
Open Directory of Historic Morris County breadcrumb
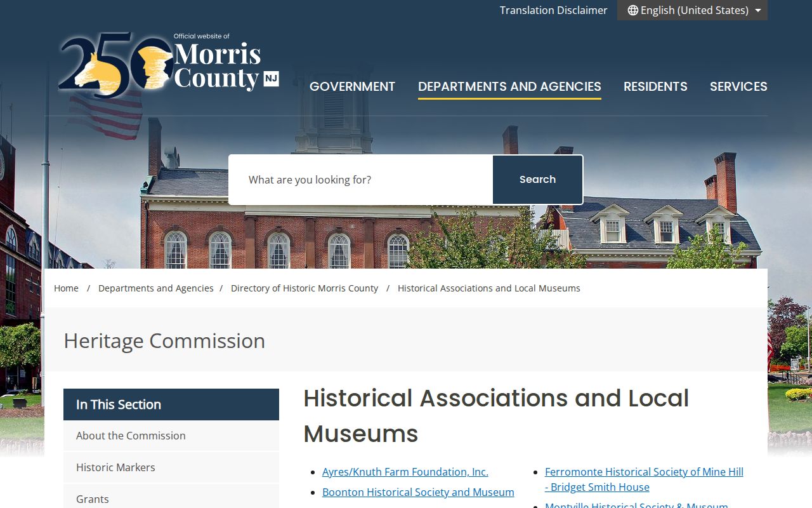(x=304, y=288)
